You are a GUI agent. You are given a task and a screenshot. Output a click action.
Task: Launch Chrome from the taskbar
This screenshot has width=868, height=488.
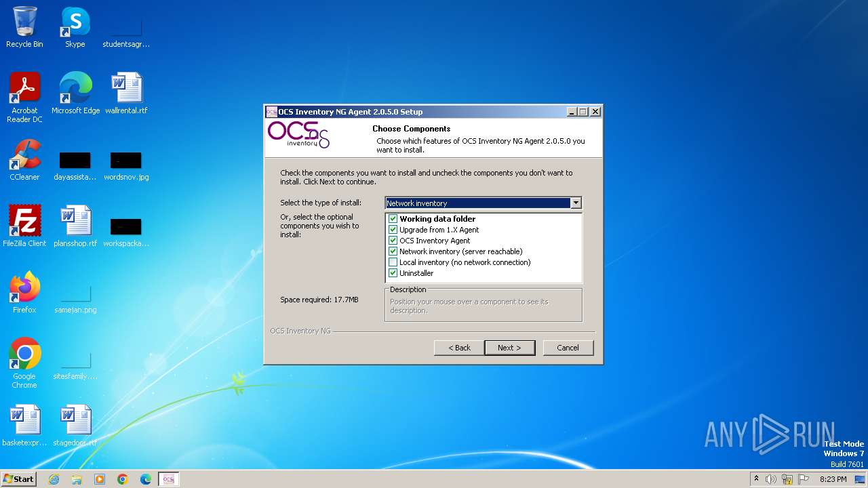(x=123, y=479)
